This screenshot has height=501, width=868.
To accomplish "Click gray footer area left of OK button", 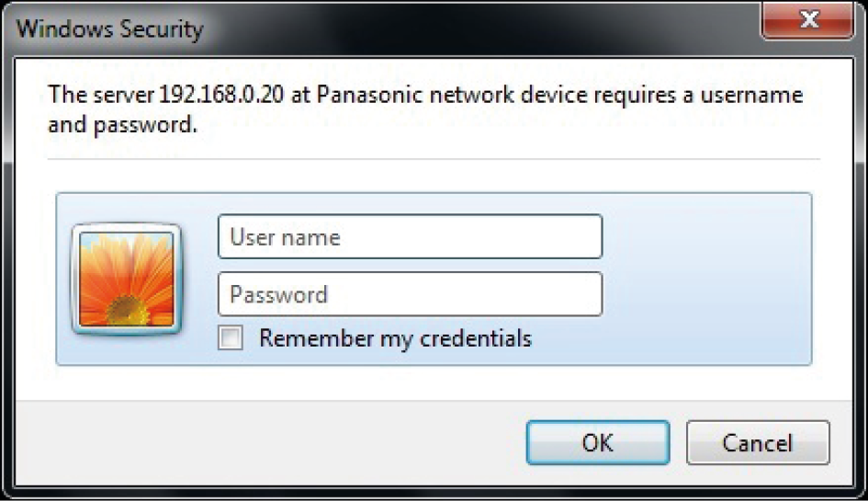I will pyautogui.click(x=276, y=442).
